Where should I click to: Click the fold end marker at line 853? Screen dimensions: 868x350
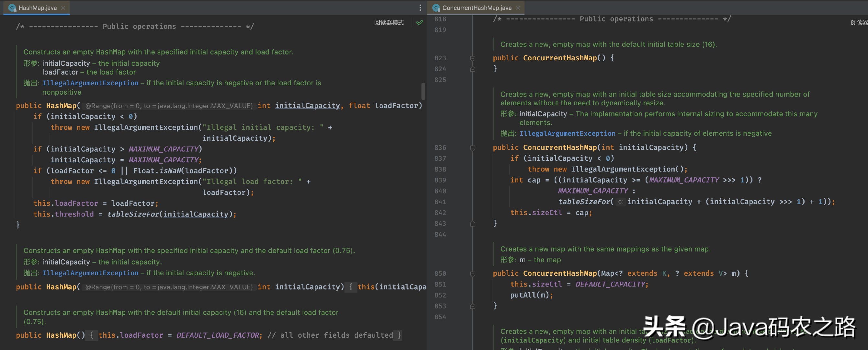[x=472, y=306]
